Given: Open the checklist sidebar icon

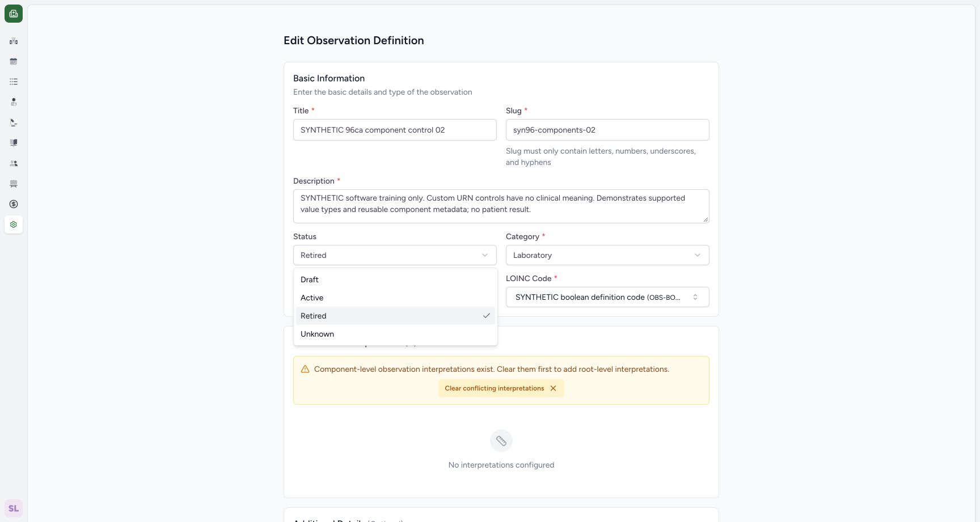Looking at the screenshot, I should [x=14, y=82].
